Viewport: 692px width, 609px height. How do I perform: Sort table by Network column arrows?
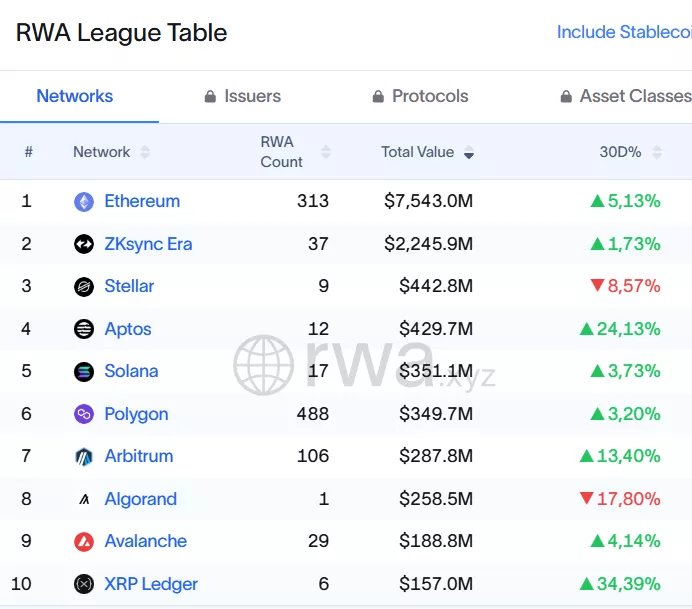[x=145, y=152]
